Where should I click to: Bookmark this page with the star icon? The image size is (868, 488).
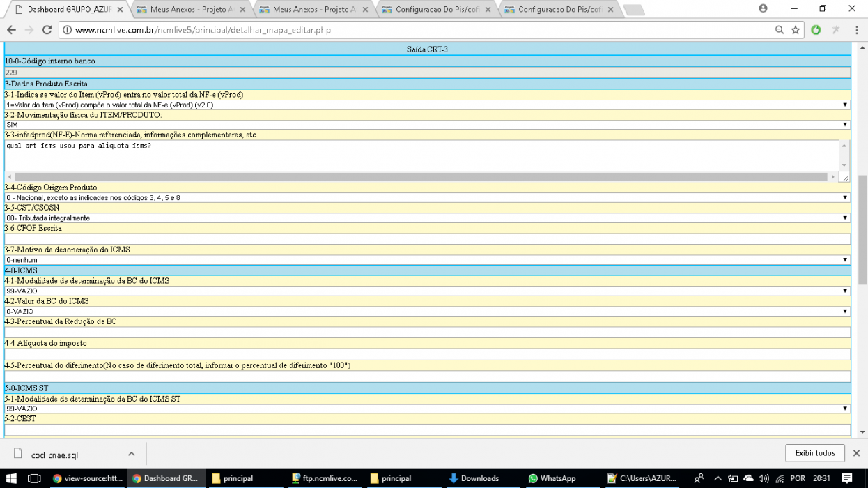tap(796, 30)
